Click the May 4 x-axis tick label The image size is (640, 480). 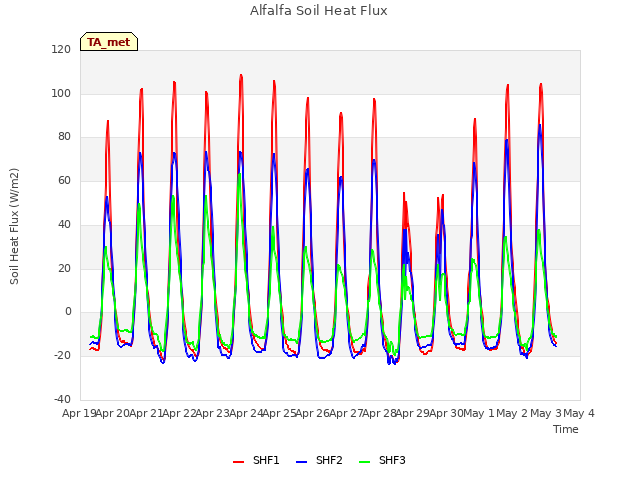pyautogui.click(x=579, y=413)
